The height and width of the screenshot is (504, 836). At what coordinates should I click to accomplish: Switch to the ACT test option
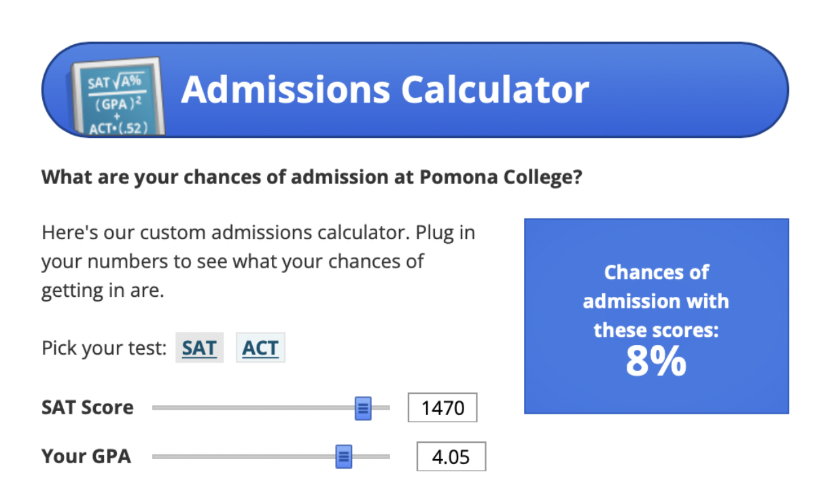point(260,347)
